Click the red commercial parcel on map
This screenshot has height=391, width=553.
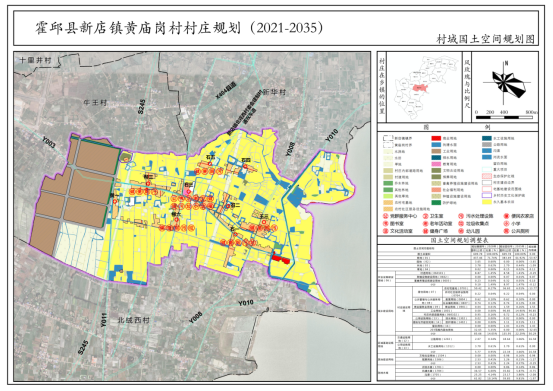(280, 259)
